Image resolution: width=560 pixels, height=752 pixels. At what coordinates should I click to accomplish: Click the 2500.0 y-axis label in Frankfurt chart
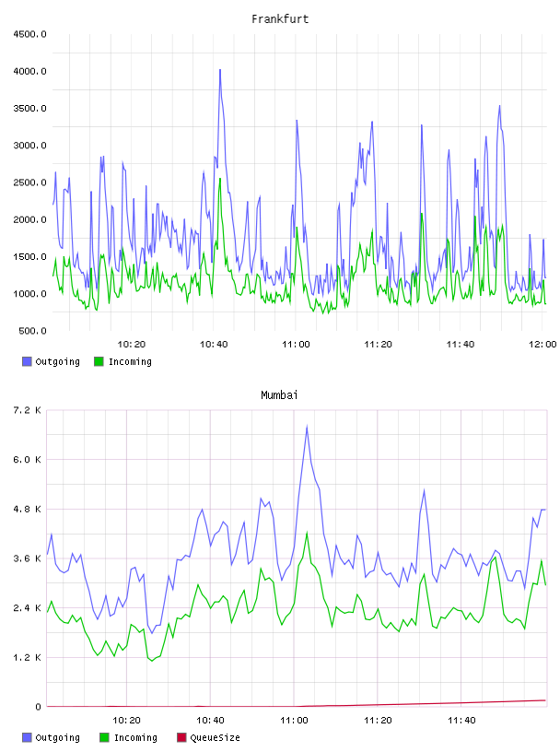click(x=29, y=182)
